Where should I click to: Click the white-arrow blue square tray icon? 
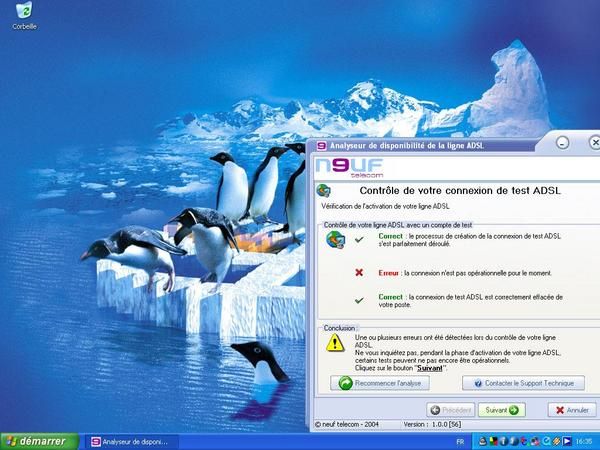tap(567, 442)
